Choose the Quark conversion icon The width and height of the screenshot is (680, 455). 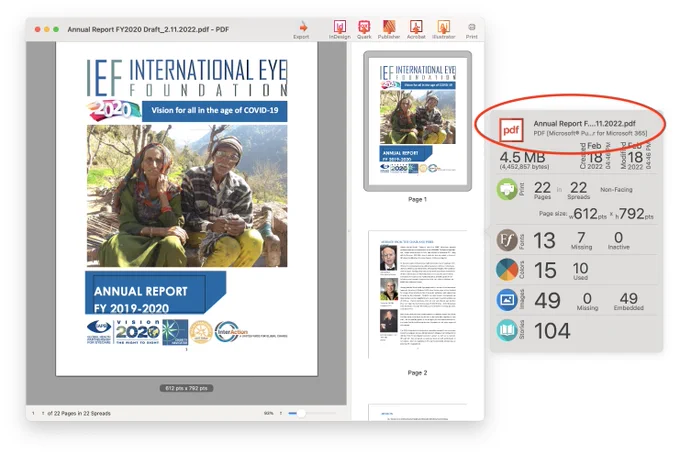[364, 27]
